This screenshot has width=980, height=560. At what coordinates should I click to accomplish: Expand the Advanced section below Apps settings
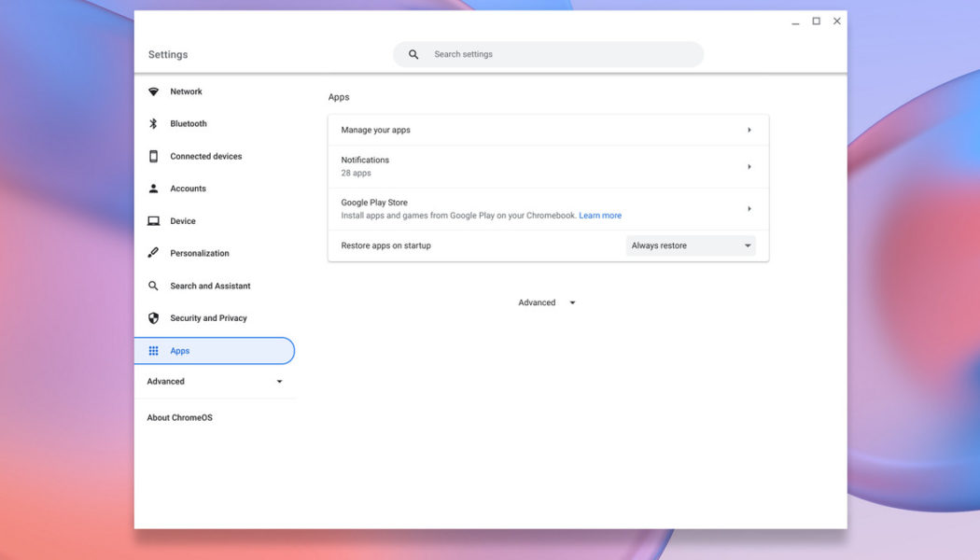pyautogui.click(x=546, y=301)
